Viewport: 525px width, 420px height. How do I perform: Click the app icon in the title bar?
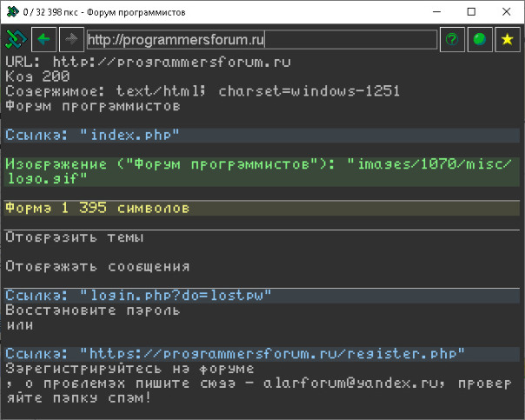click(11, 11)
